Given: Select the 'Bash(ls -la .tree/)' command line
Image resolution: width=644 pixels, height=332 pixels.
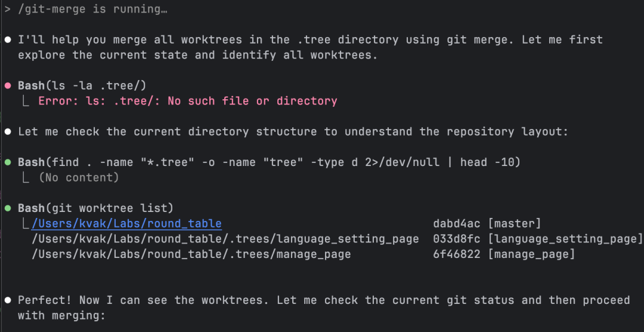Looking at the screenshot, I should click(x=82, y=85).
